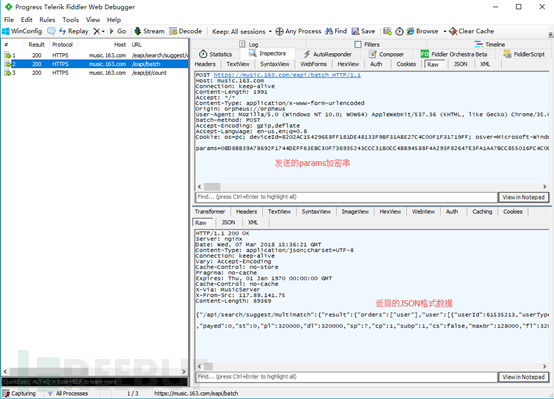Click Clear Cache toolbar button
Viewport: 554px width, 399px height.
click(x=471, y=31)
